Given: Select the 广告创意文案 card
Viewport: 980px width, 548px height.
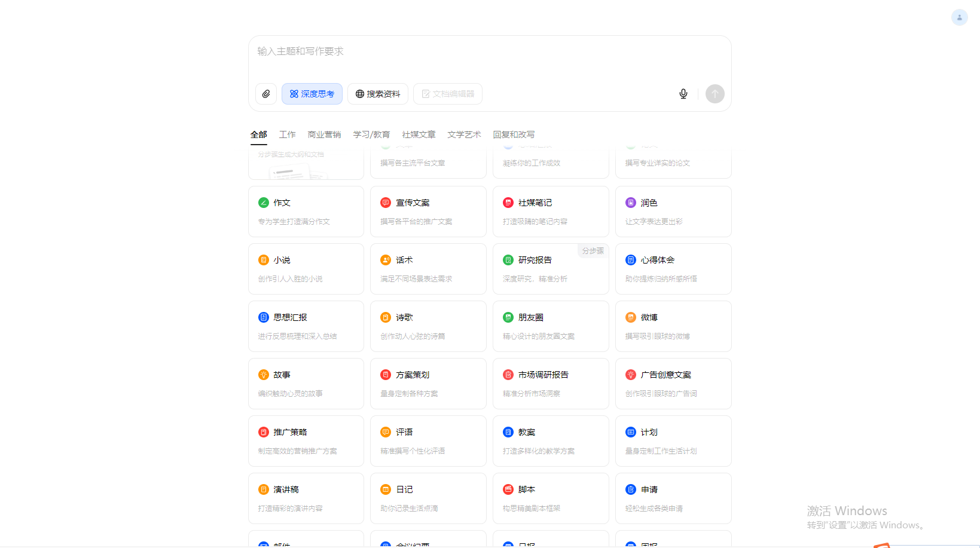Looking at the screenshot, I should tap(673, 384).
